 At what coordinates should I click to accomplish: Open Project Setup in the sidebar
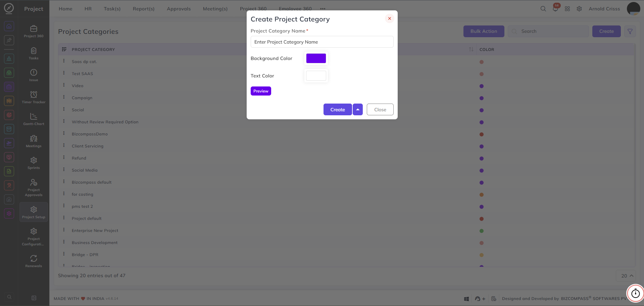(x=34, y=212)
